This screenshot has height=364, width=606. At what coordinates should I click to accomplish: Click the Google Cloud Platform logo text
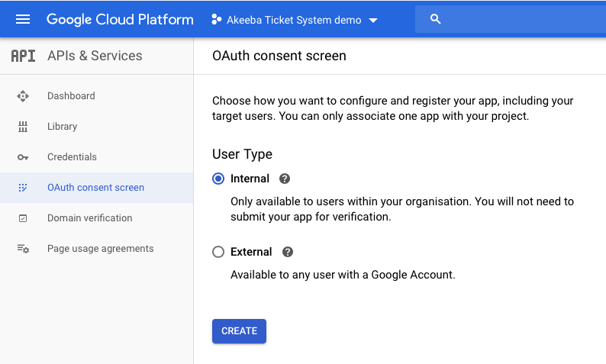point(120,19)
